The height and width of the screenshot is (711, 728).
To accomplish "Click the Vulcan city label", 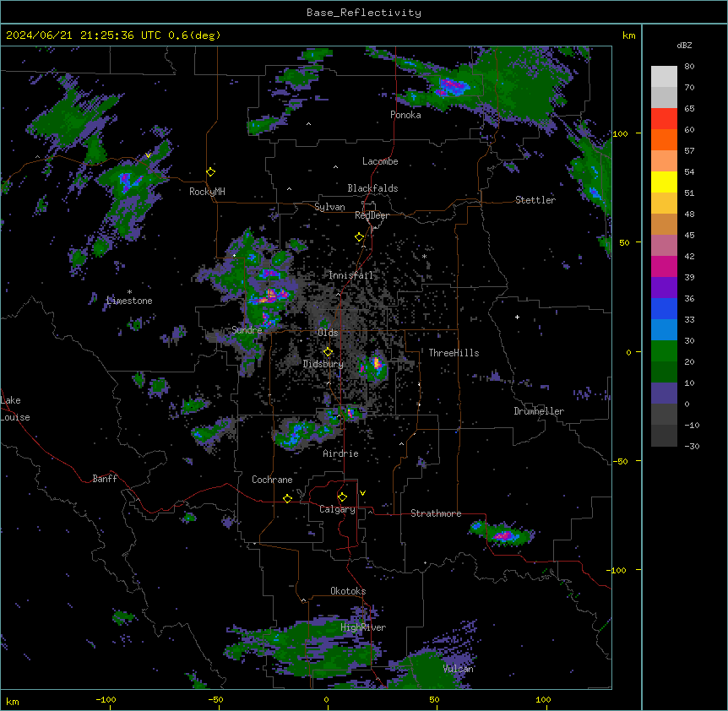I will pyautogui.click(x=459, y=669).
